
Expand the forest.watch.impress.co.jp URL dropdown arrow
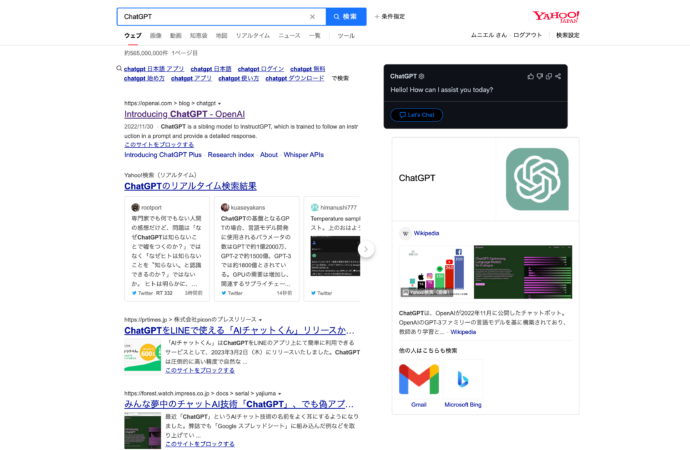pos(280,394)
